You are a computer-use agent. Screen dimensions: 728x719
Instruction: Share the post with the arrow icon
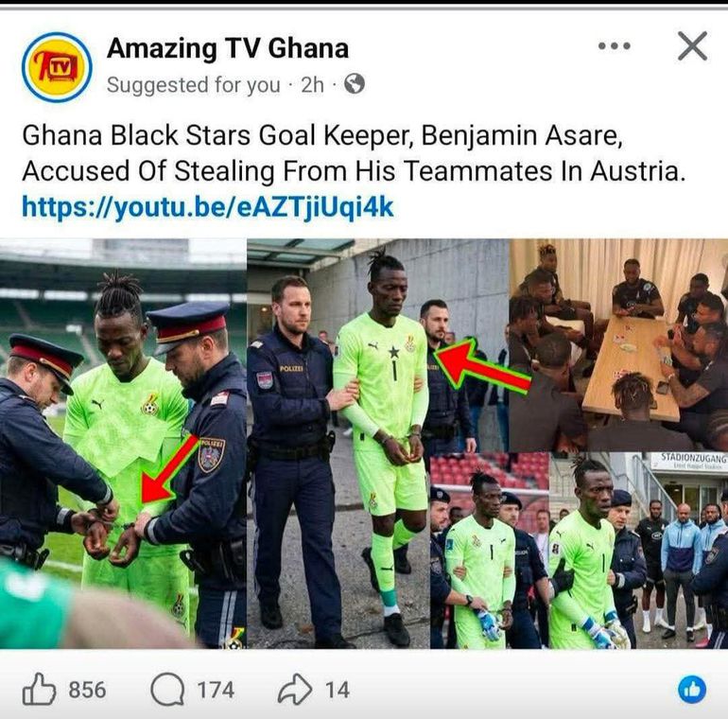(x=295, y=690)
